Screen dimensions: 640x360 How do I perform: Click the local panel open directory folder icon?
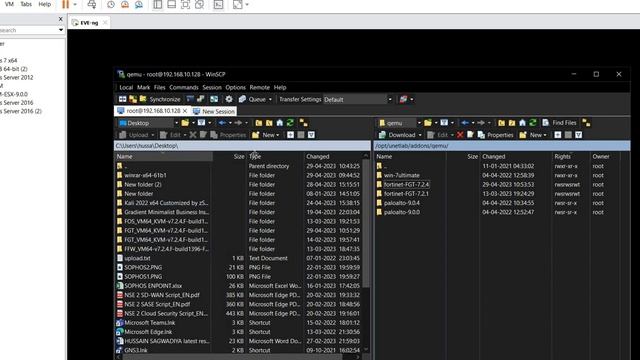coord(185,123)
